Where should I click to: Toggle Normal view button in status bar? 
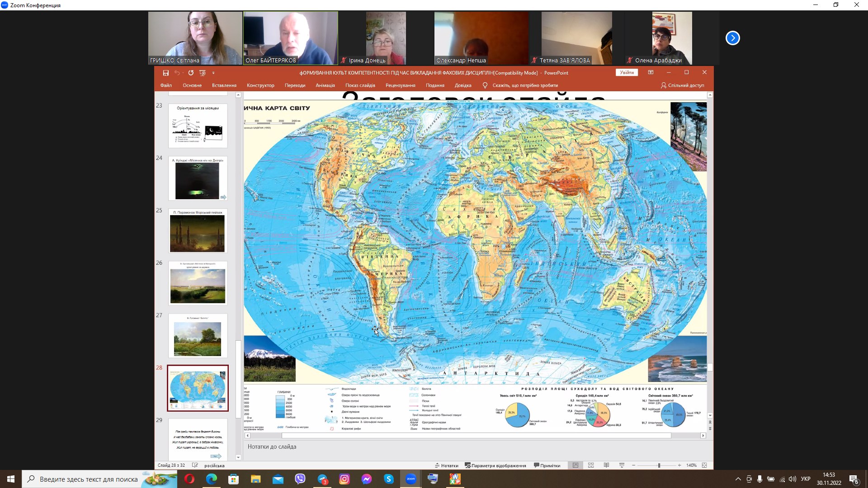[576, 465]
